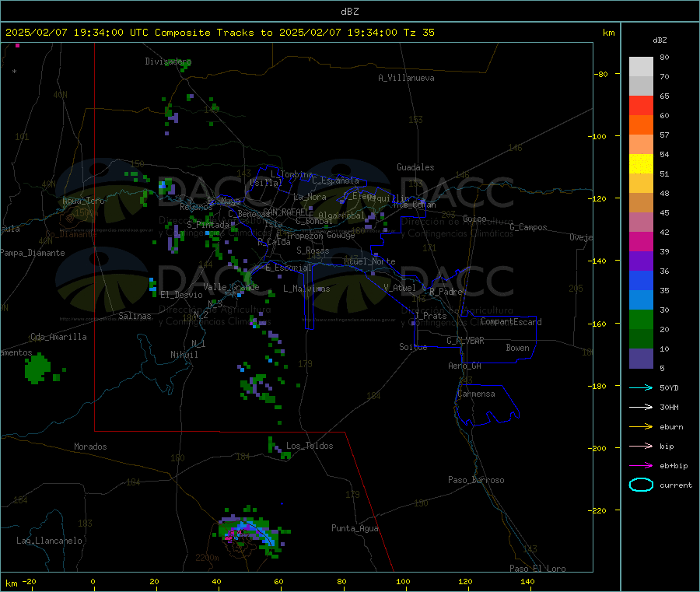Click the R_Padre label
This screenshot has height=592, width=700.
click(446, 292)
